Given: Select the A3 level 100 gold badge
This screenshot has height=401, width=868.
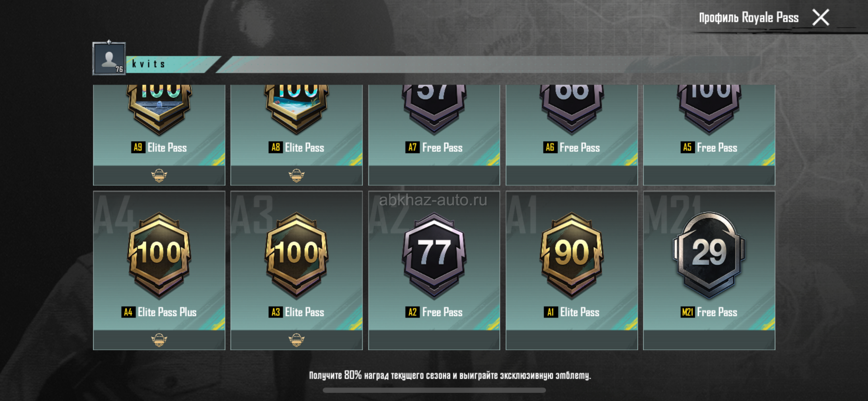Looking at the screenshot, I should tap(297, 254).
